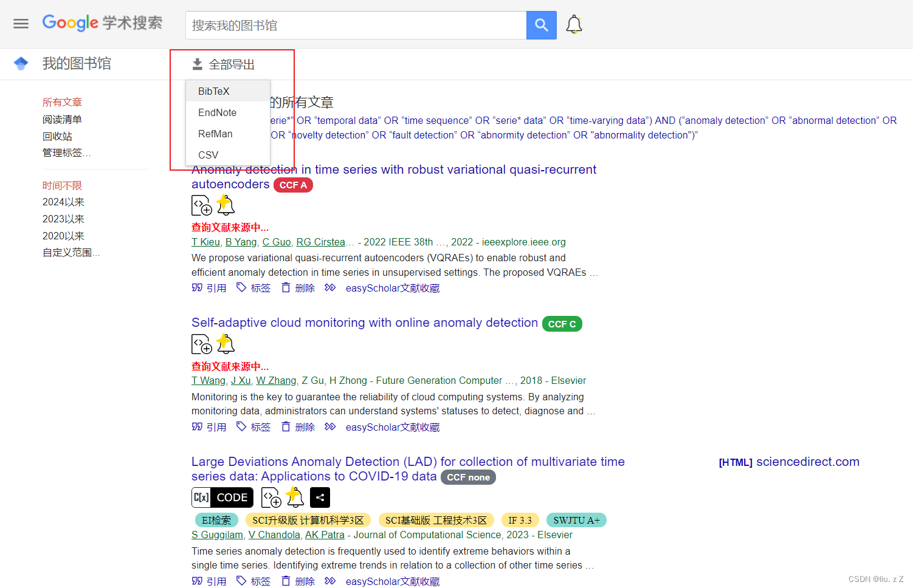Click double-arrow more icon for Kieu autoencoders paper
Image resolution: width=913 pixels, height=588 pixels.
point(330,288)
